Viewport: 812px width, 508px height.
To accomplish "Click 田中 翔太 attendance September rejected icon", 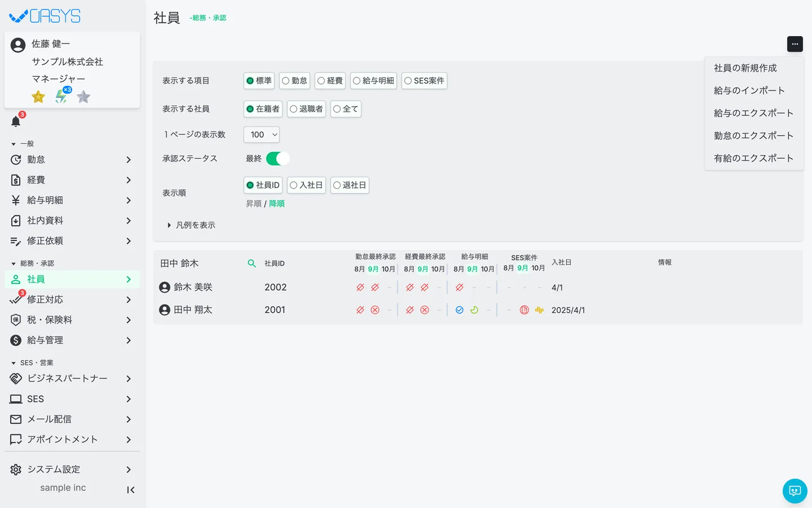I will (375, 310).
